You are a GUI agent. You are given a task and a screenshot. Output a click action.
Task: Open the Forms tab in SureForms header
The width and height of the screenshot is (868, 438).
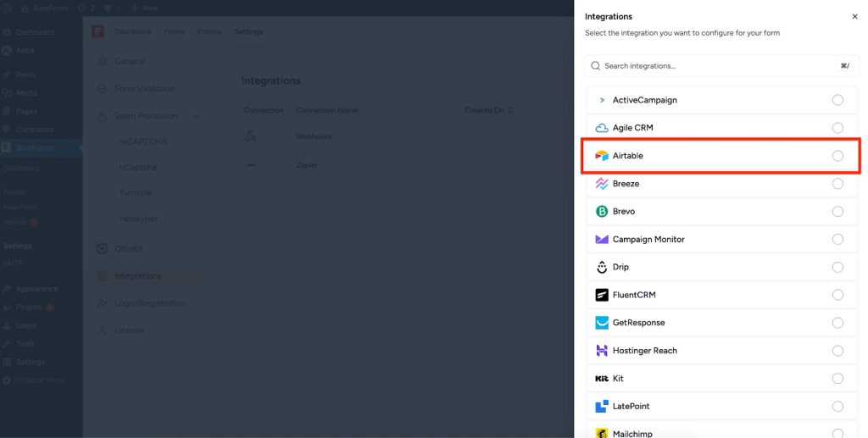[175, 31]
